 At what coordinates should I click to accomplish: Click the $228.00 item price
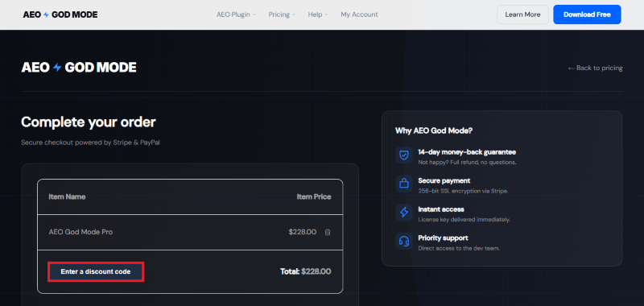click(x=303, y=232)
